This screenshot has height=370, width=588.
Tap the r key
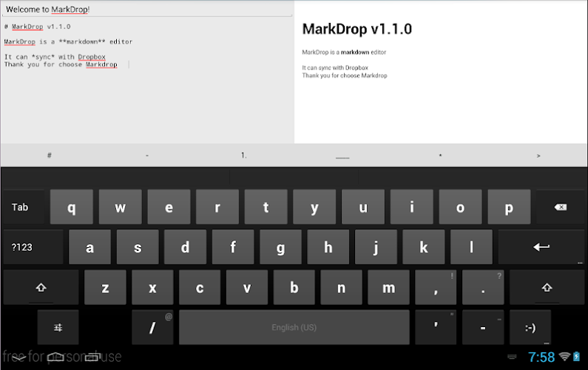click(217, 207)
